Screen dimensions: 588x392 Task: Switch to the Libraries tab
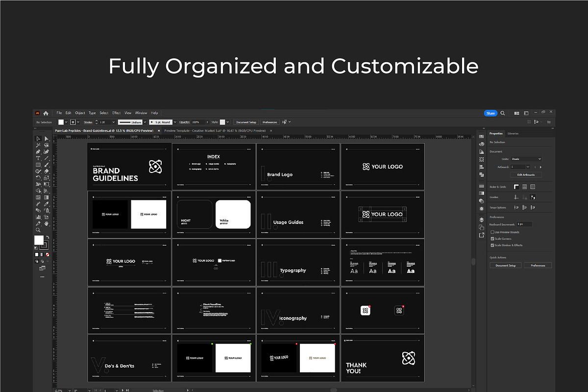513,133
